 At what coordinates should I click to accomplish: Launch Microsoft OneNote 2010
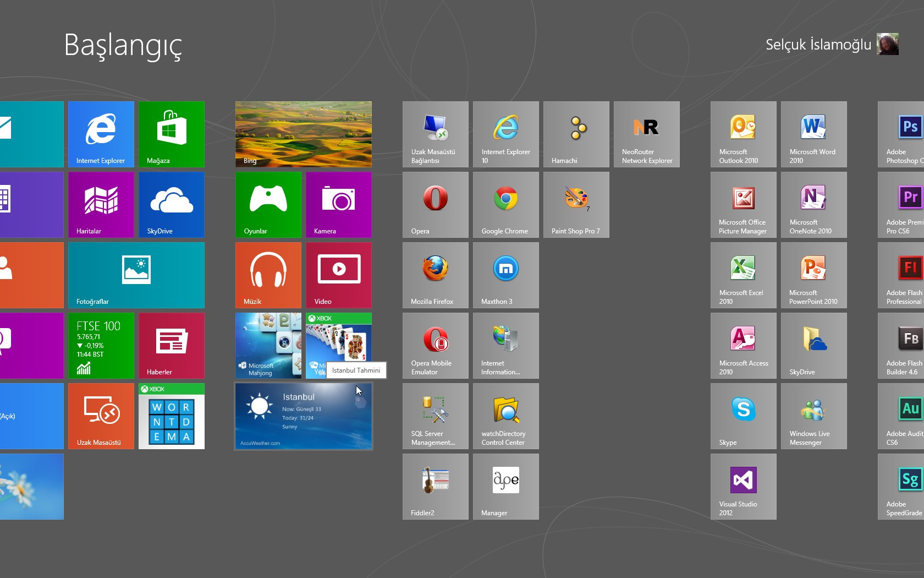tap(814, 205)
